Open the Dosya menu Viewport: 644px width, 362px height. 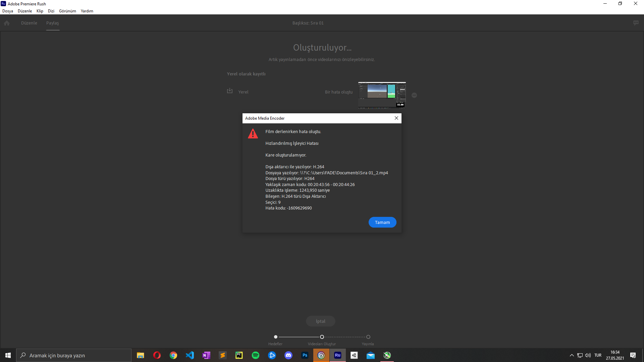click(8, 11)
